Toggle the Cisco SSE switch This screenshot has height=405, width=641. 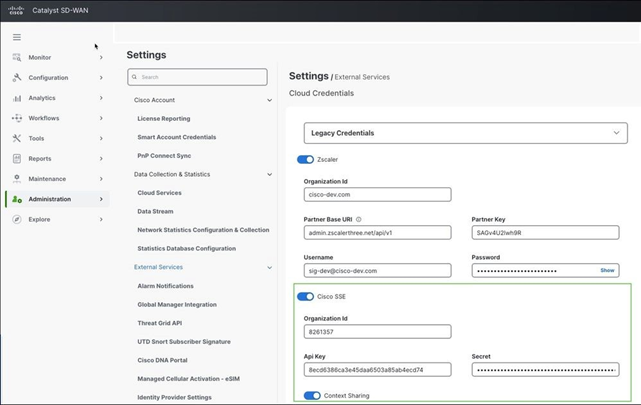pos(305,296)
